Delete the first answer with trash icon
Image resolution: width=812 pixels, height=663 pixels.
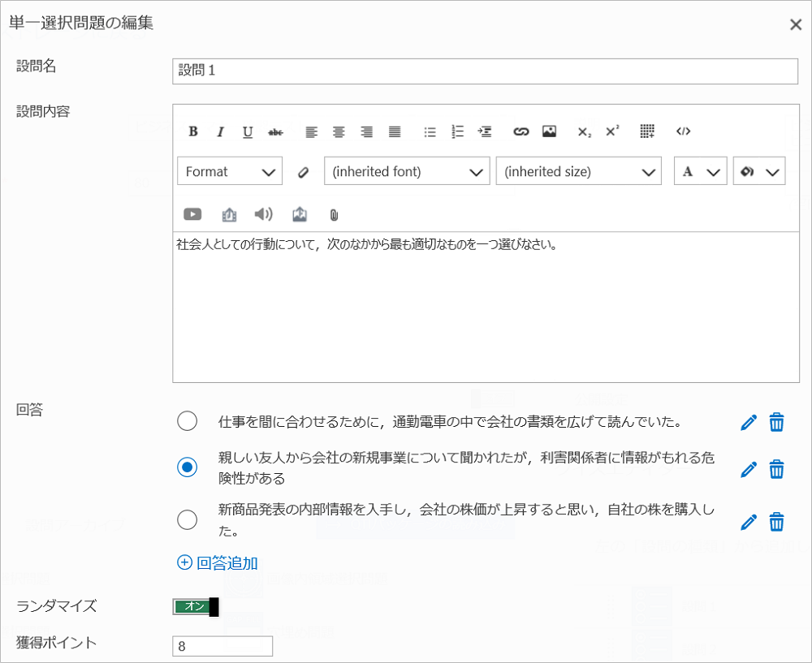[x=777, y=422]
